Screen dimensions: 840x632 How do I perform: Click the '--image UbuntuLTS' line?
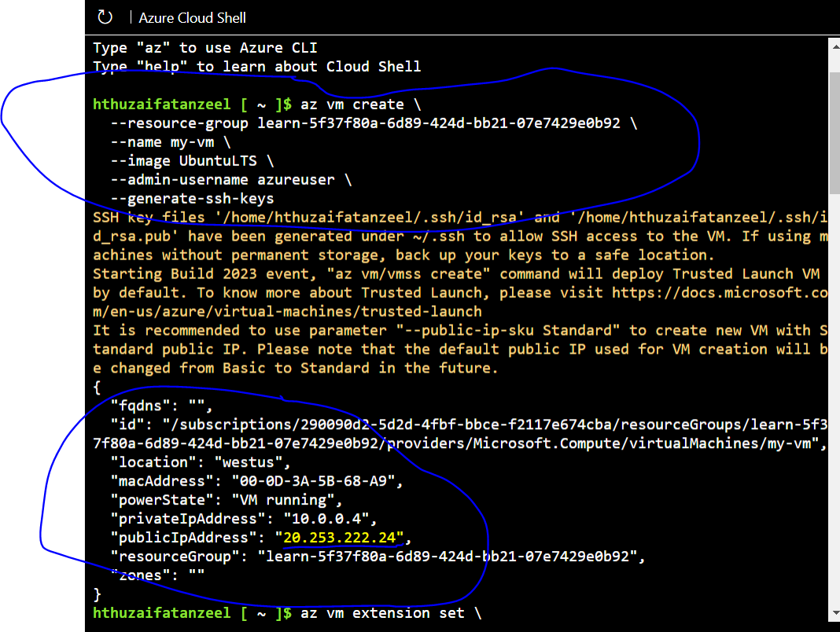coord(193,160)
